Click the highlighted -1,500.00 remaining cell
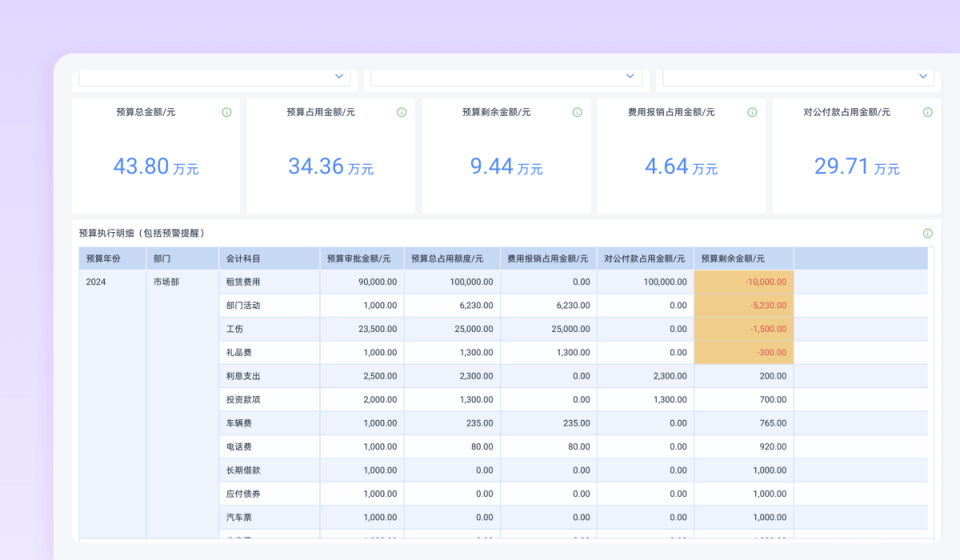The width and height of the screenshot is (960, 560). tap(744, 329)
